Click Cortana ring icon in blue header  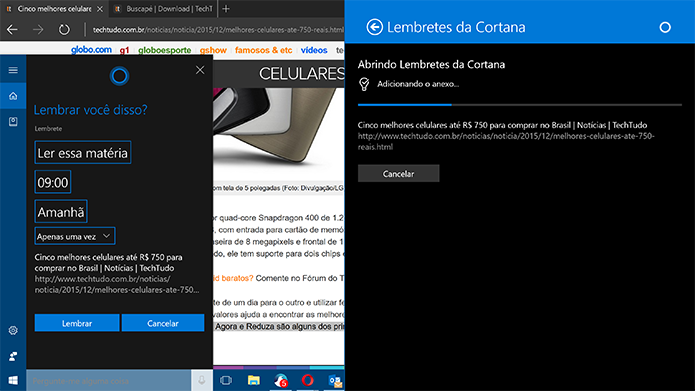[x=665, y=27]
